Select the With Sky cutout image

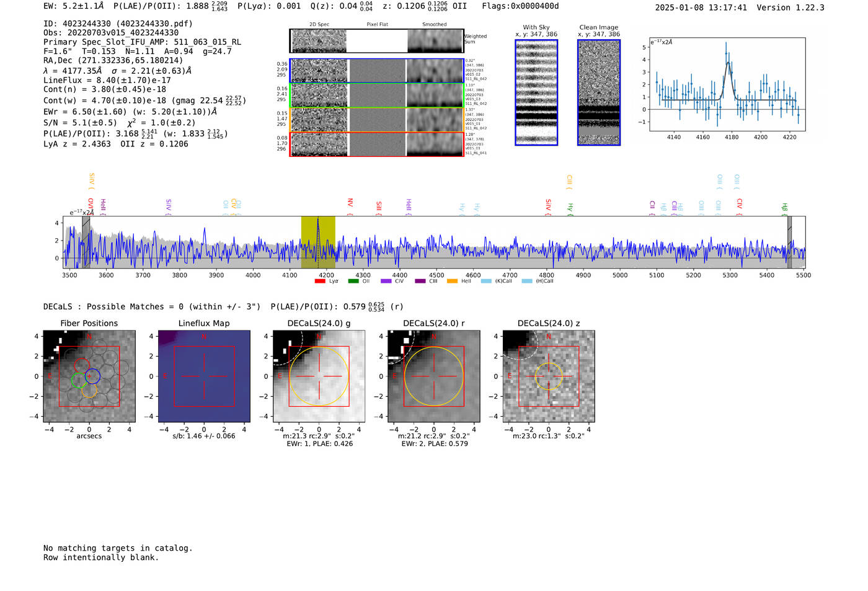(536, 92)
